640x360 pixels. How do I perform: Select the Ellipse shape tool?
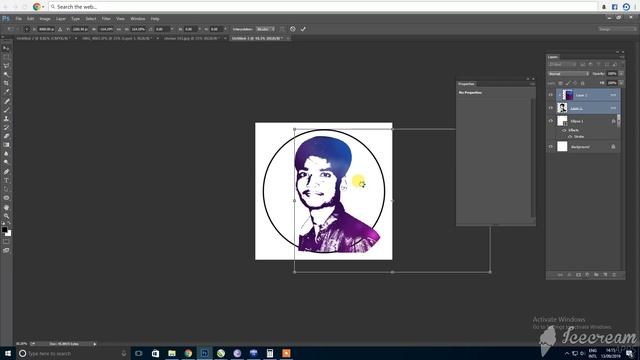pos(6,198)
